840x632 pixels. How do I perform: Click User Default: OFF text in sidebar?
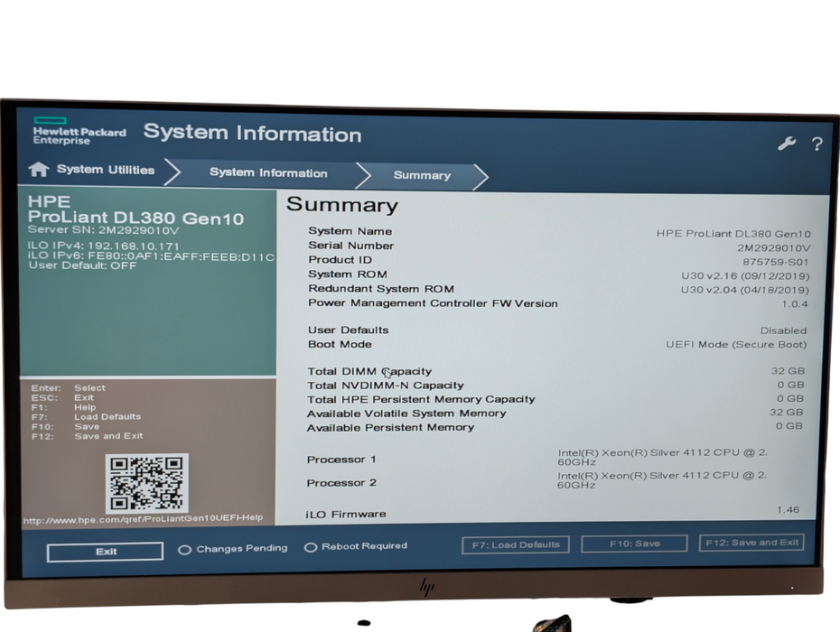(x=82, y=265)
